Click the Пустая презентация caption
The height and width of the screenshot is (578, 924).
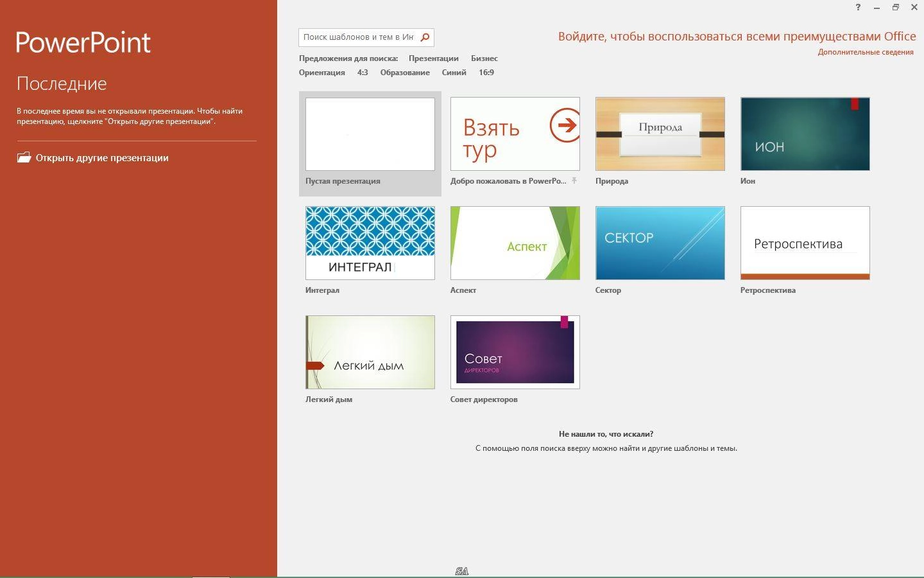click(343, 181)
